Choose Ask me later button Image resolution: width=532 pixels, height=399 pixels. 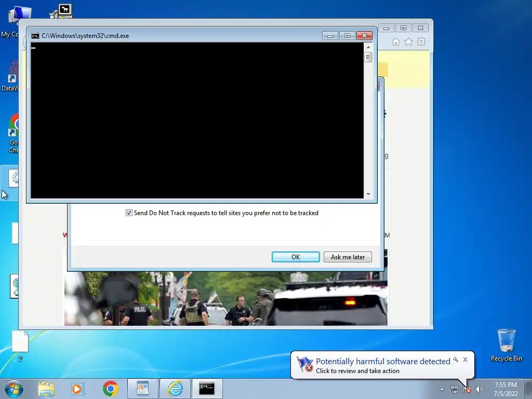[x=348, y=257]
